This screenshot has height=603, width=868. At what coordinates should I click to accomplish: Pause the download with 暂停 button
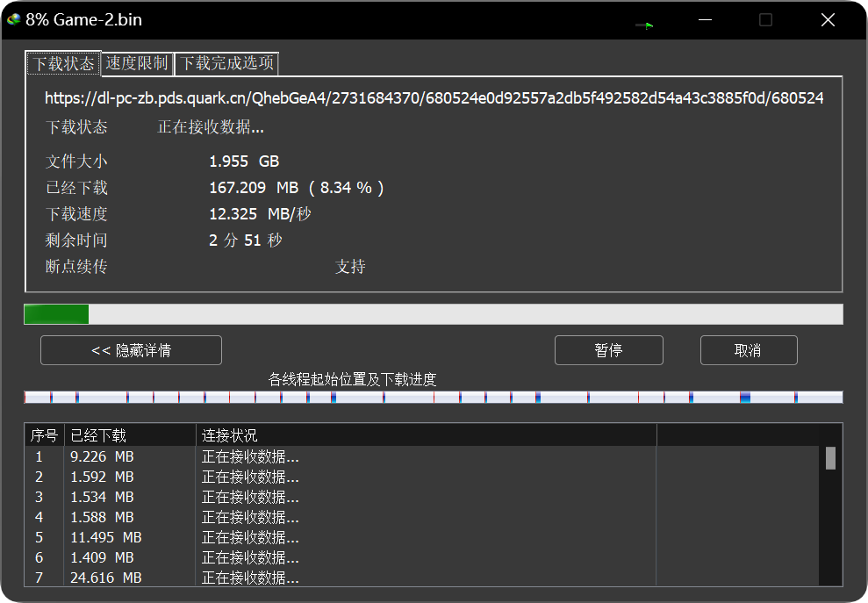[x=608, y=350]
